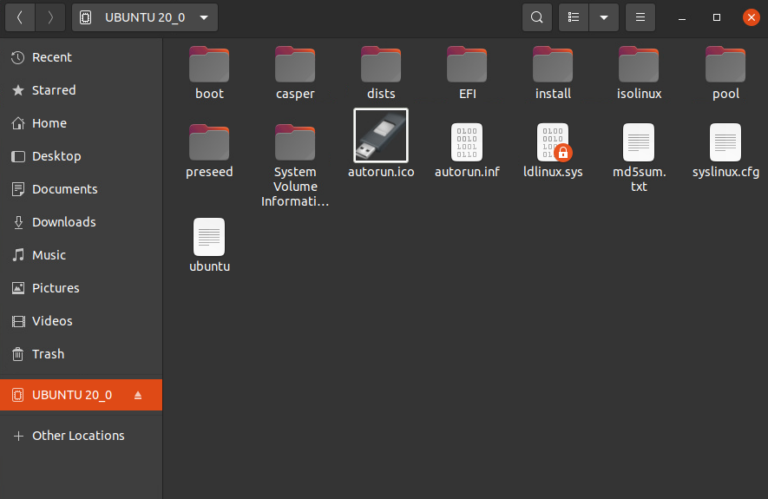Expand the view options dropdown arrow

(603, 17)
